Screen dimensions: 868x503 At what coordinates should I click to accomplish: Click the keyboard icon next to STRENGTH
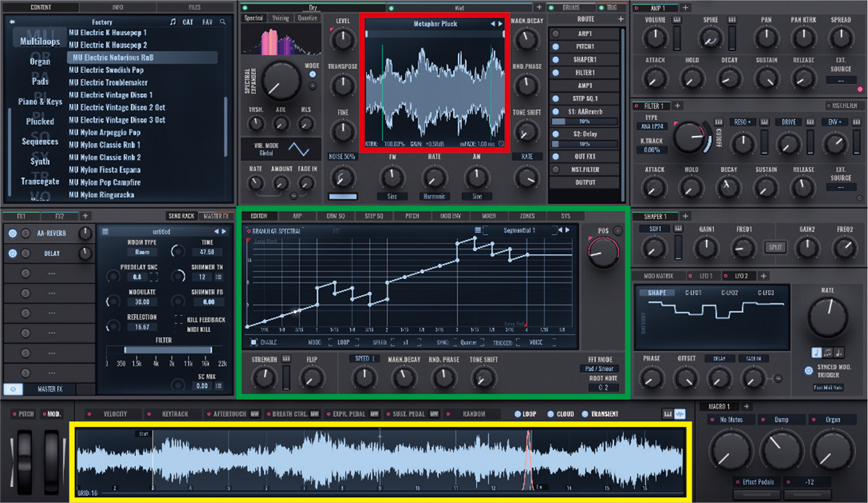286,358
